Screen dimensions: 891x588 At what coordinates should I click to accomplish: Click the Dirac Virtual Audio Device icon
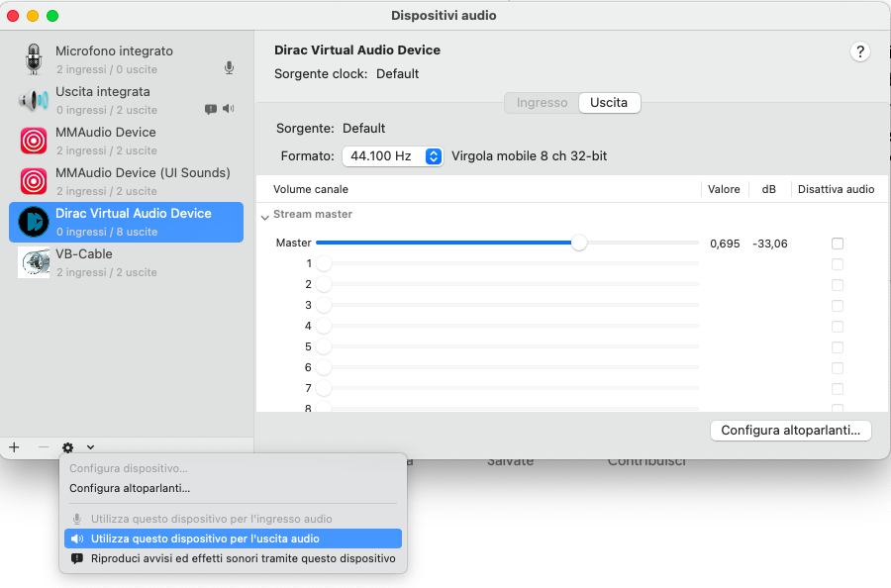click(x=34, y=222)
